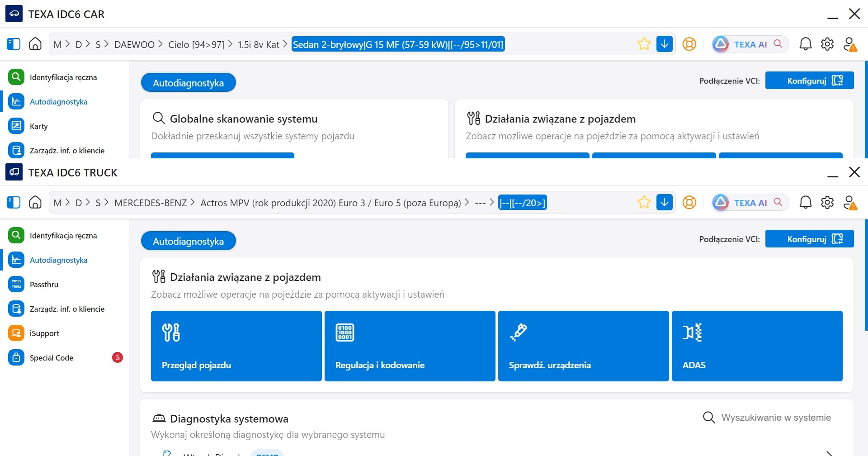
Task: Click Konfiguruj VCI button in CAR window
Action: (809, 81)
